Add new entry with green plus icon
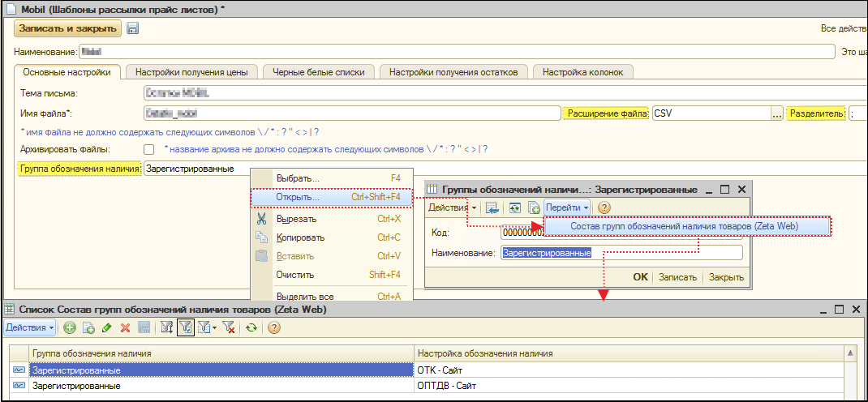Image resolution: width=868 pixels, height=402 pixels. coord(69,328)
